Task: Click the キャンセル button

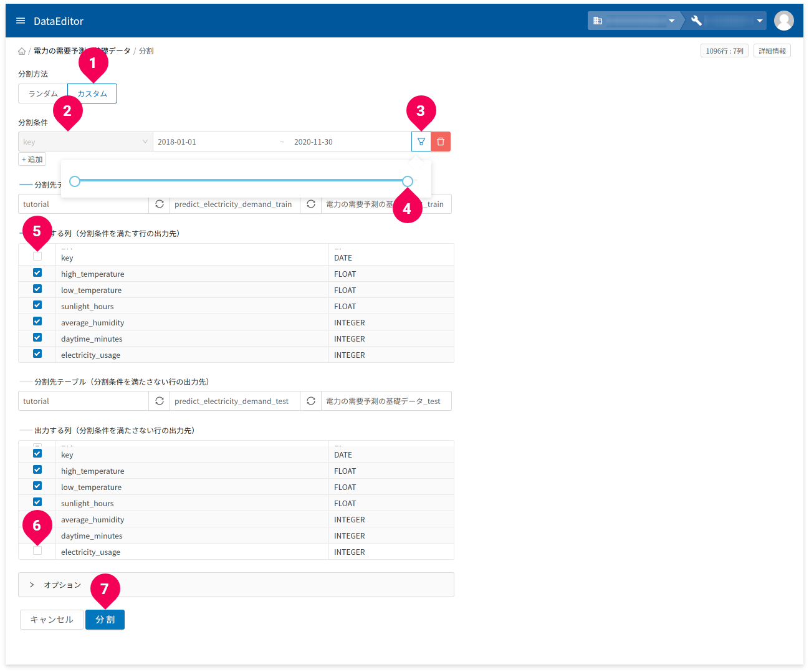Action: [x=52, y=620]
